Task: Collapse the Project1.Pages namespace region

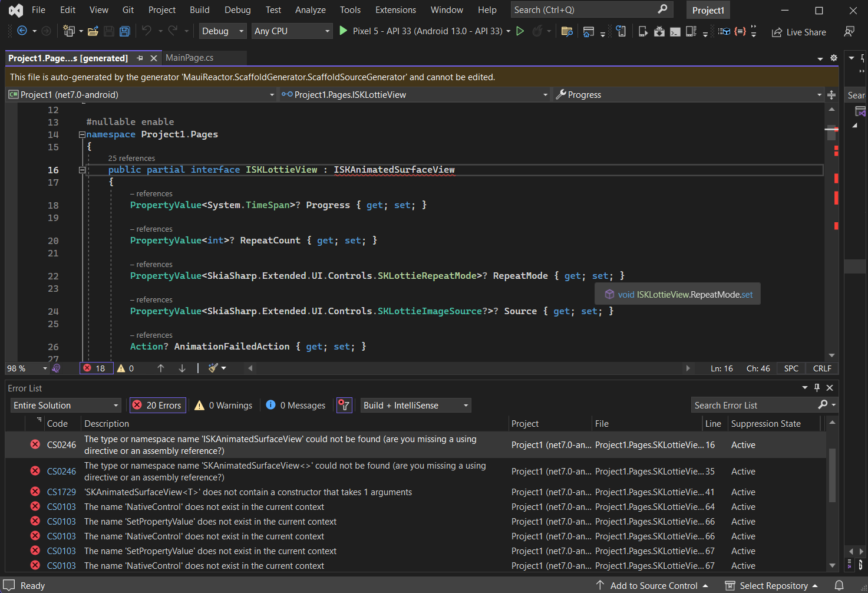Action: [x=81, y=134]
